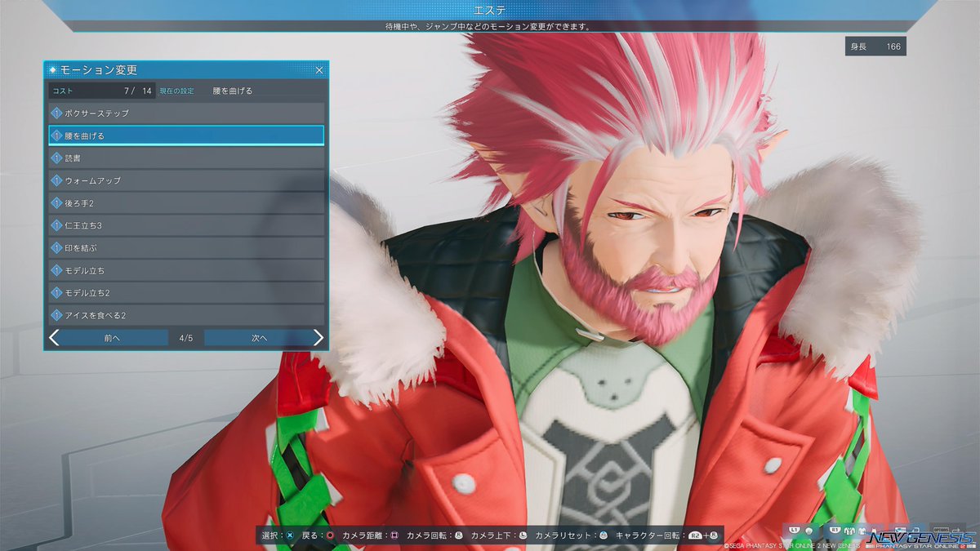Image resolution: width=980 pixels, height=551 pixels.
Task: Click the stick icon for カメラ上下
Action: coord(523,535)
